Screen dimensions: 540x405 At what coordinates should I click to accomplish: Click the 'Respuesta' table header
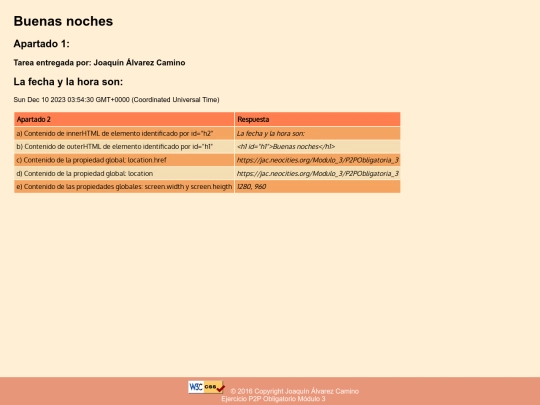(x=317, y=119)
